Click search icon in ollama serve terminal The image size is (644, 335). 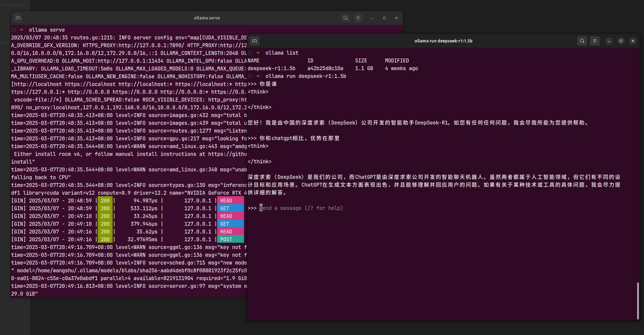click(x=345, y=18)
